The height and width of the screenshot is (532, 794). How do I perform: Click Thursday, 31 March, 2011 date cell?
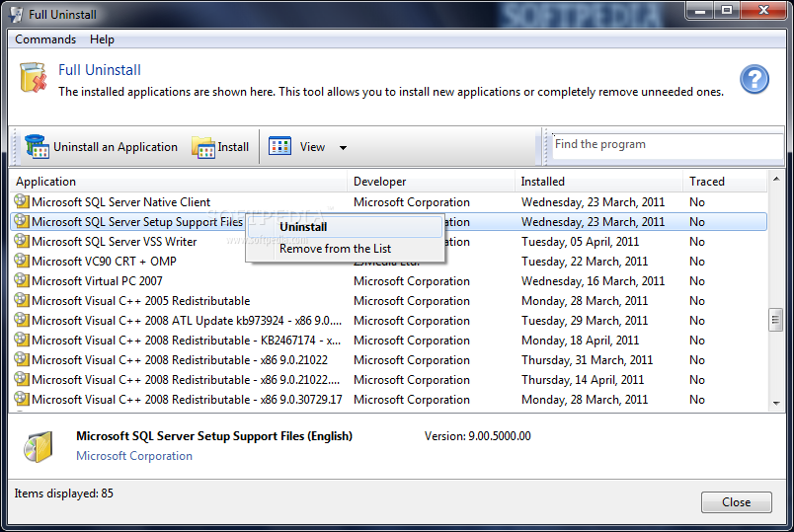click(588, 360)
